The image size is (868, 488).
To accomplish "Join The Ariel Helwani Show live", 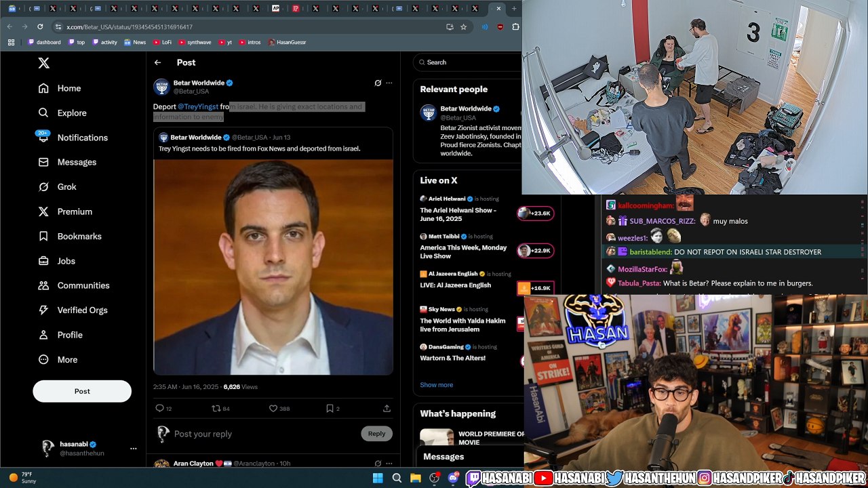I will point(458,214).
